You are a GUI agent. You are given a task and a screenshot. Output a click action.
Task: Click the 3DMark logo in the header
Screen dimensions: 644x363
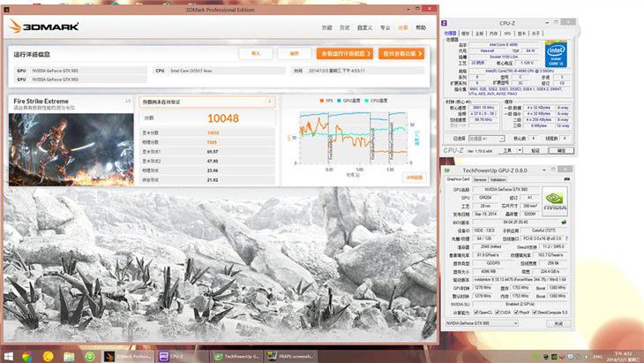[43, 26]
